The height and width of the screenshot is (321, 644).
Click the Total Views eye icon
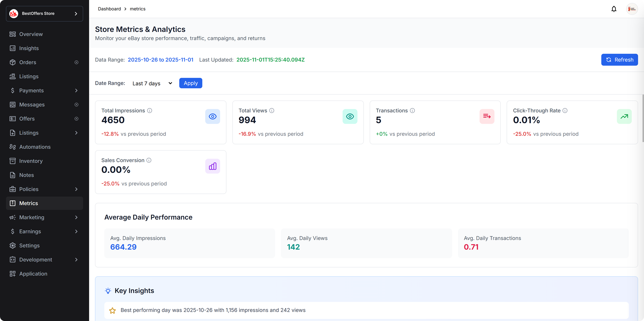click(x=350, y=116)
